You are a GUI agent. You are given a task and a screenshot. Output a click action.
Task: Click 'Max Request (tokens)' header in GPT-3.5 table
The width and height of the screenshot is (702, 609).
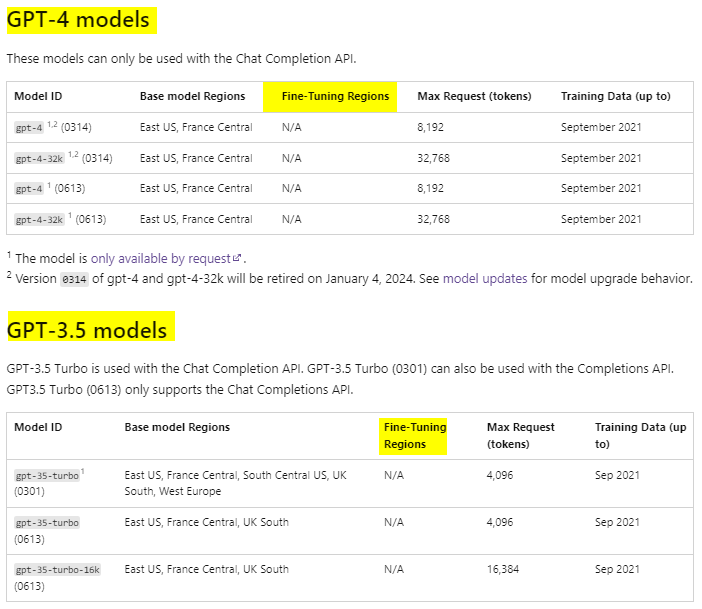tap(520, 435)
